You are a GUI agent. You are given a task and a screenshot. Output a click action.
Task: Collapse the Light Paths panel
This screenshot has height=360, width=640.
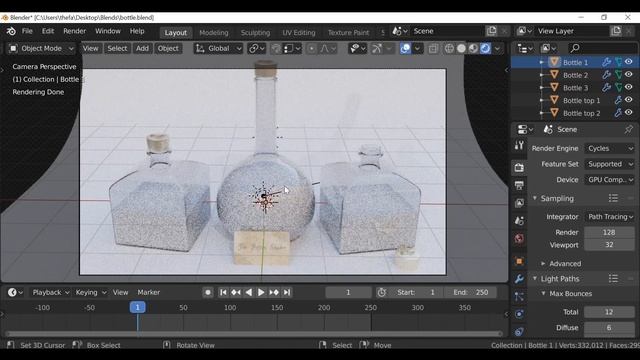(x=535, y=278)
